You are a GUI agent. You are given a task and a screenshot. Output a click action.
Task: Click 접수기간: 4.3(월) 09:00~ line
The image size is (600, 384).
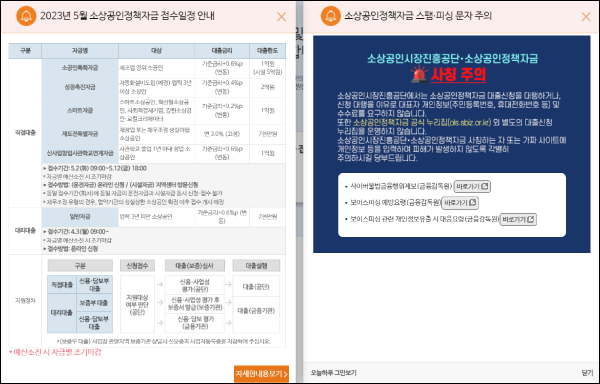(x=76, y=232)
